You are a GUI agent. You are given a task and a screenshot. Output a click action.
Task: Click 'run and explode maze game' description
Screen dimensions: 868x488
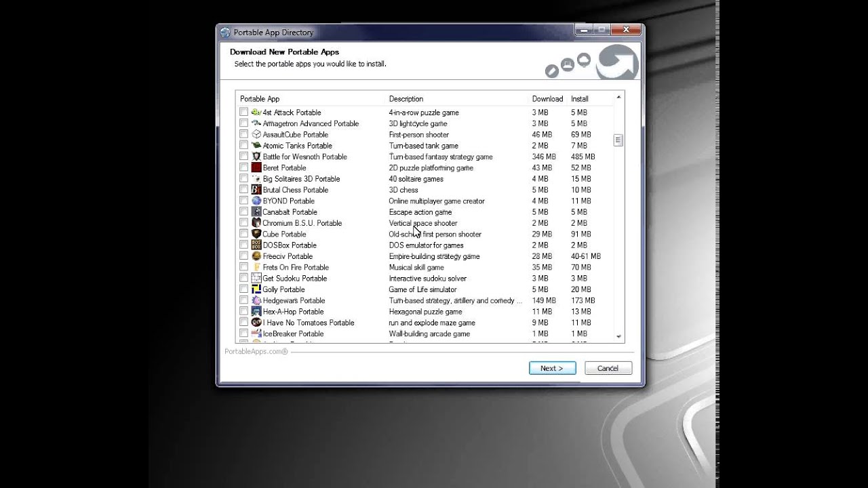click(x=432, y=323)
